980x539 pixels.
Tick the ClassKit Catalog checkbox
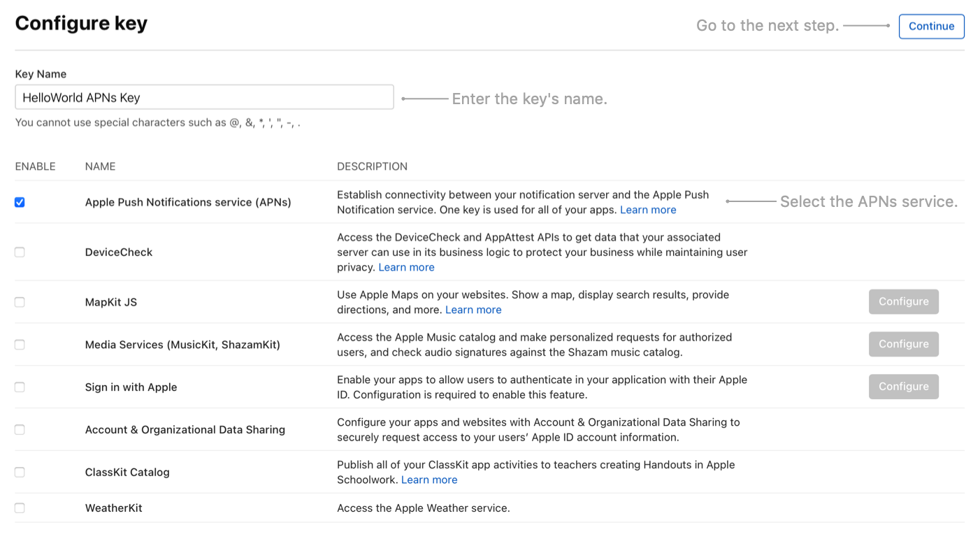(x=20, y=473)
